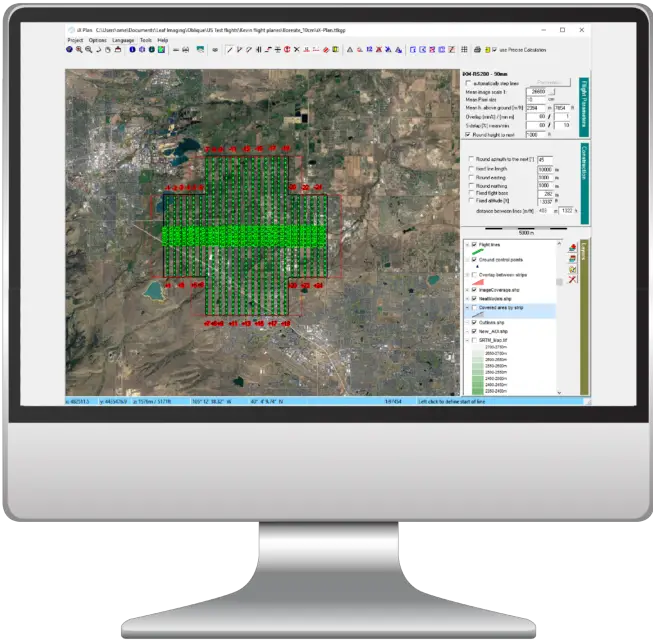
Task: Click the red circle target toolbar icon
Action: (287, 50)
